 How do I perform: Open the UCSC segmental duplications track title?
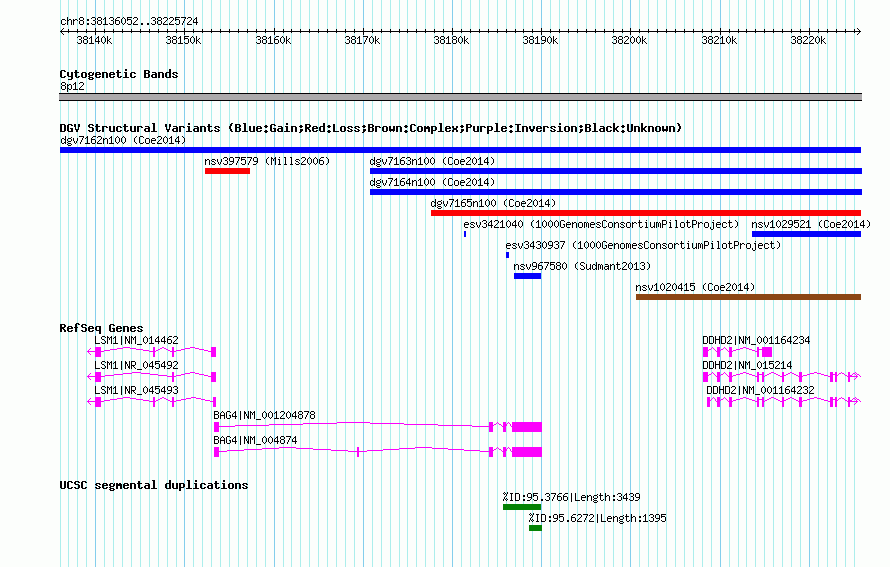(154, 485)
